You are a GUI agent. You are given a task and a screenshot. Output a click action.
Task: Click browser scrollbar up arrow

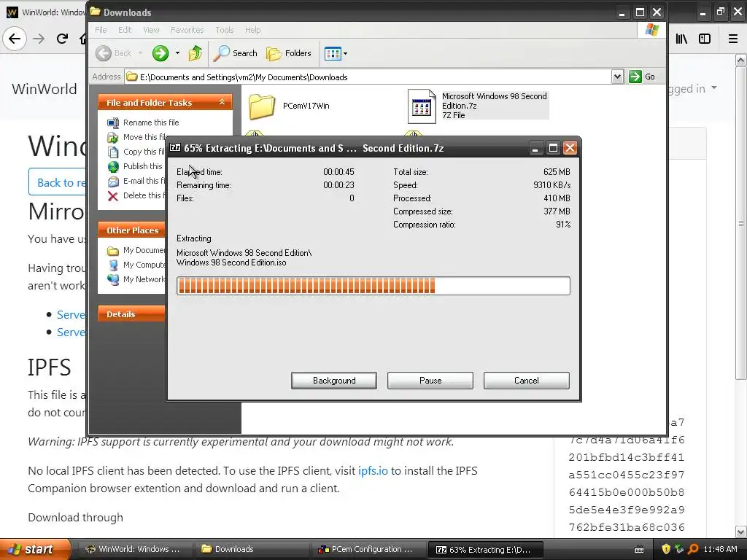[x=741, y=60]
